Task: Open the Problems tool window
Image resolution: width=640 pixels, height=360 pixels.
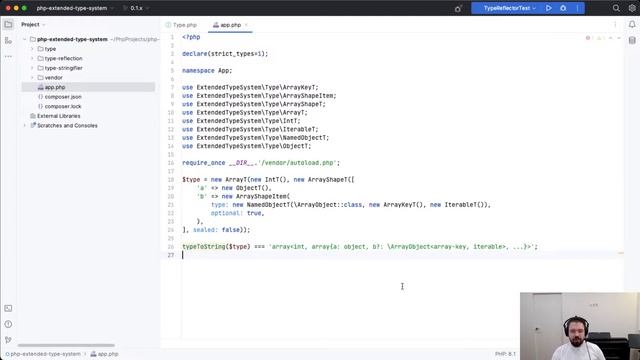Action: click(8, 324)
